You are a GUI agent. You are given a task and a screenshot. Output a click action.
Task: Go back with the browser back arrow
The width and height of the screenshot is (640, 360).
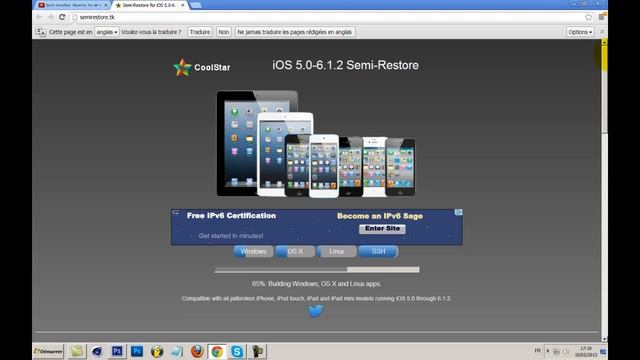(x=39, y=17)
